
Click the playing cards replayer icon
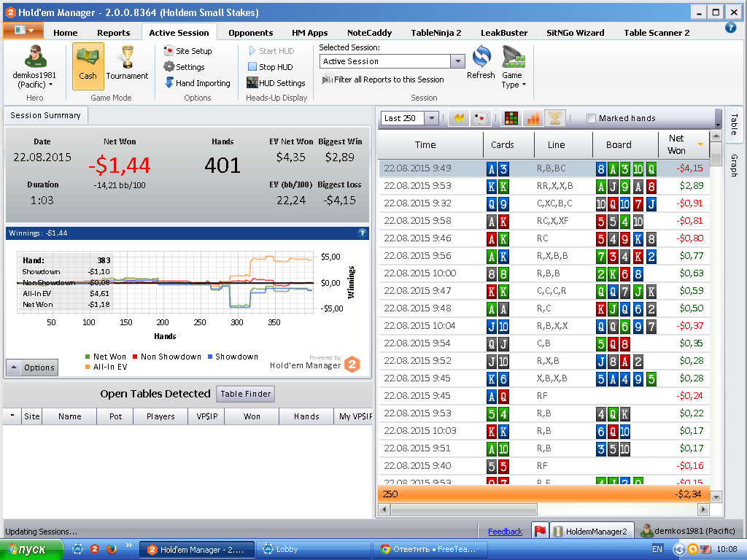click(481, 118)
